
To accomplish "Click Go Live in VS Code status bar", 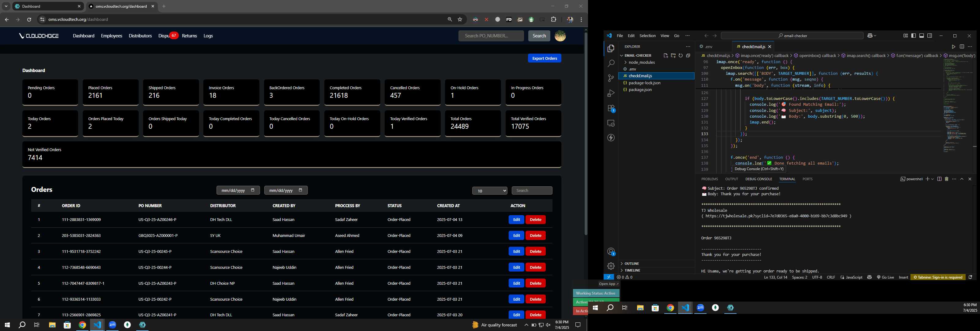I will (x=885, y=277).
